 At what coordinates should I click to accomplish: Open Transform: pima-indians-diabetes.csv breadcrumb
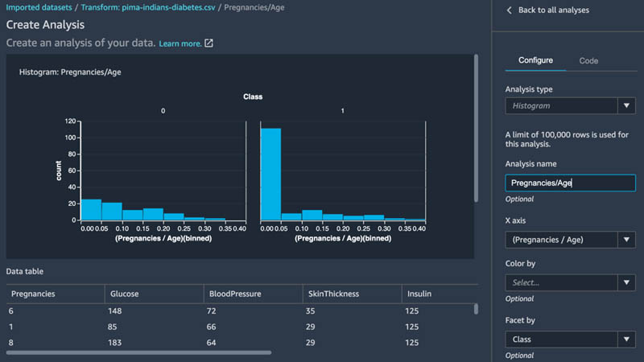click(148, 7)
